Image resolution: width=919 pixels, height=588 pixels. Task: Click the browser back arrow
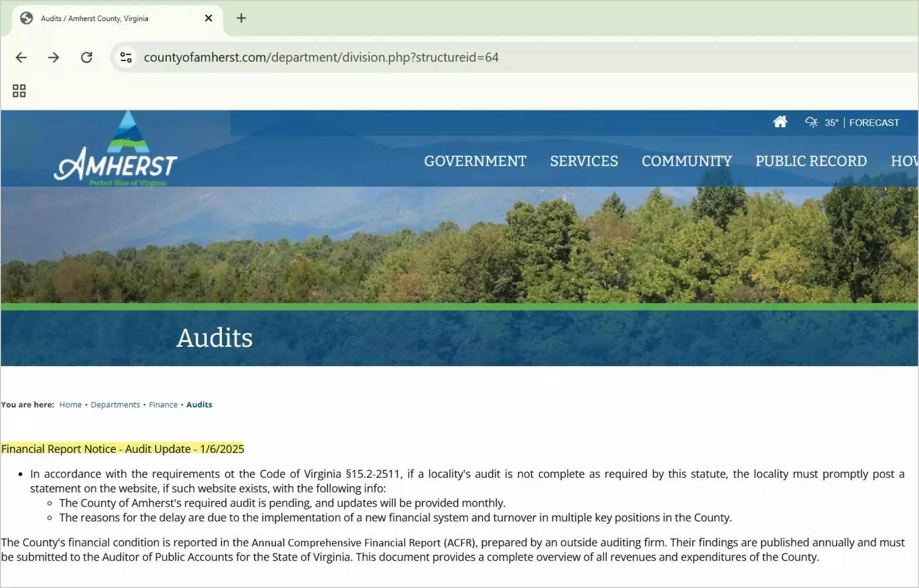click(x=21, y=57)
